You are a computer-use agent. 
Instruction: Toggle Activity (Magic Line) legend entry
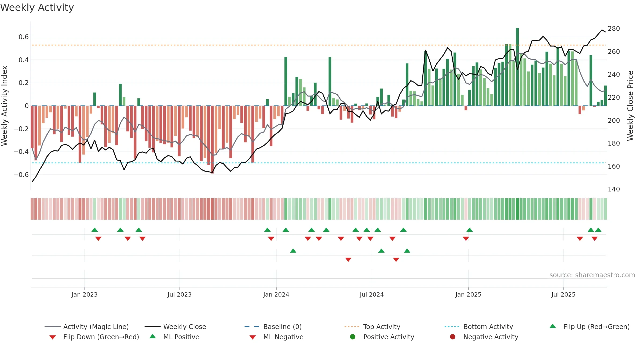[87, 327]
